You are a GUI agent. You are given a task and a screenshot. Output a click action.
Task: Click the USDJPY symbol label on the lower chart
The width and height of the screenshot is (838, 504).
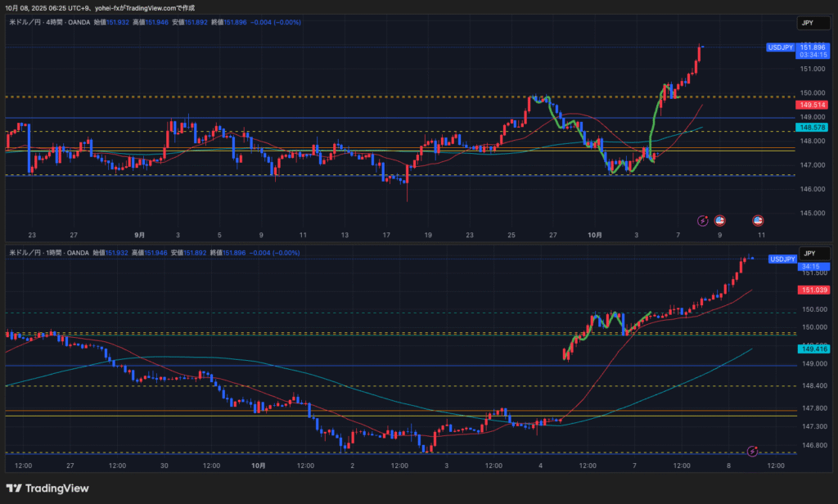pos(782,259)
